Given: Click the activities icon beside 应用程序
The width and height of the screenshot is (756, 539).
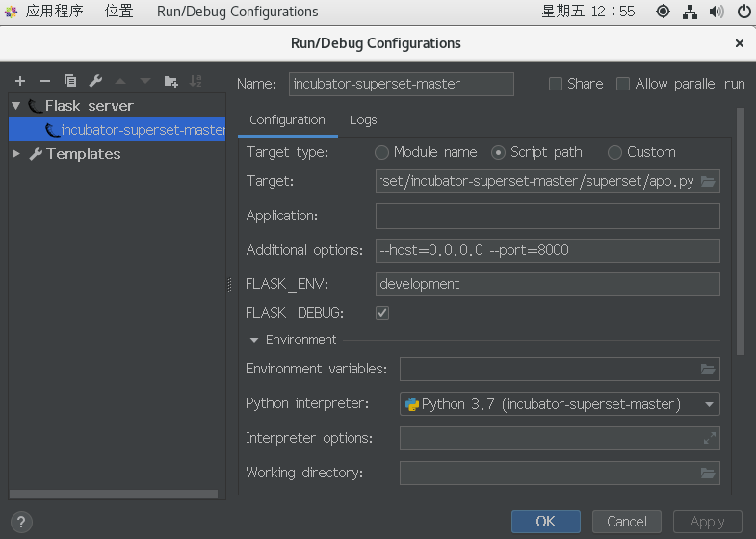Looking at the screenshot, I should [x=11, y=12].
